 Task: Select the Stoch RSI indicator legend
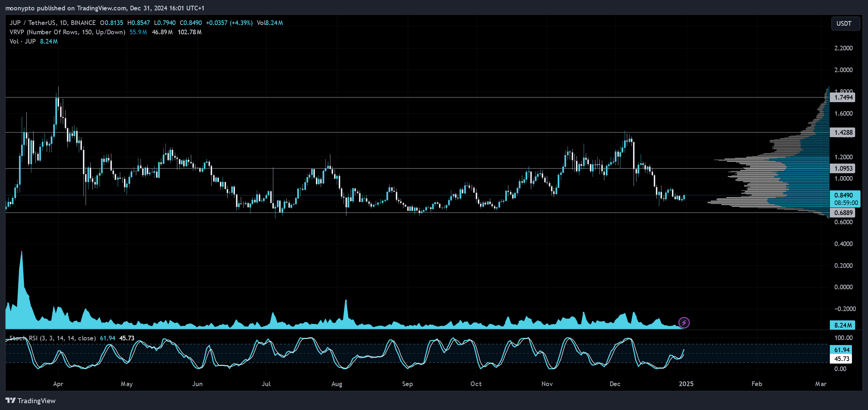point(52,338)
